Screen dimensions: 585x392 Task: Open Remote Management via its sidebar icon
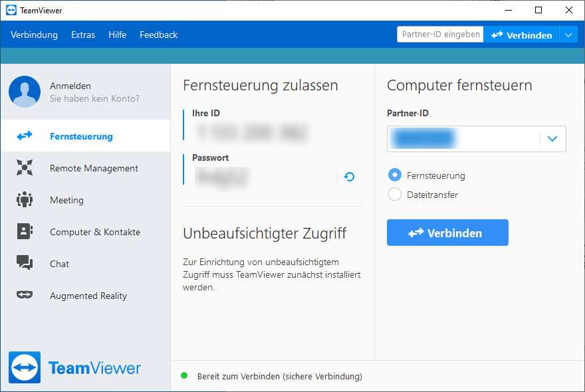[25, 168]
